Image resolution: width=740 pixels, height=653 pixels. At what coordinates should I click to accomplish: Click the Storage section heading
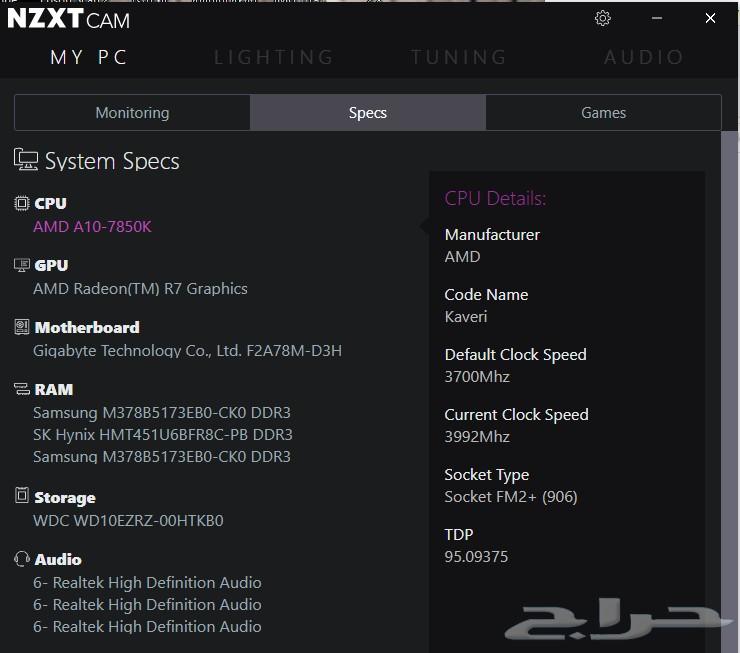(65, 498)
